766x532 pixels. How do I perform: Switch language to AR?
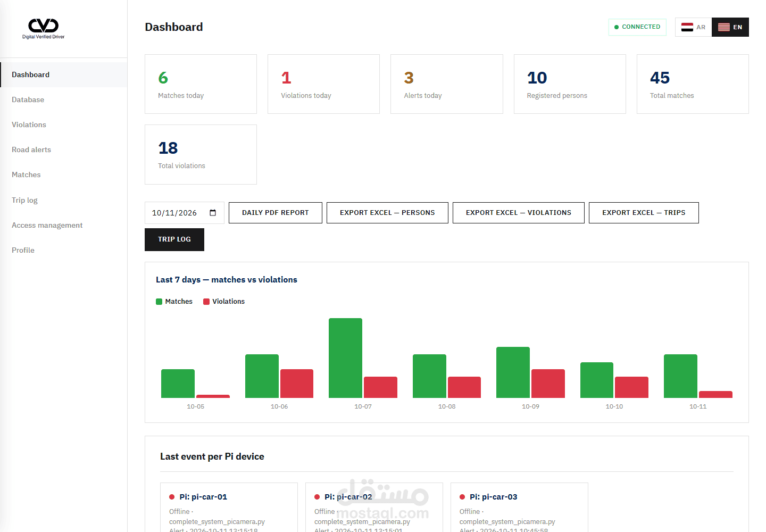pyautogui.click(x=694, y=27)
